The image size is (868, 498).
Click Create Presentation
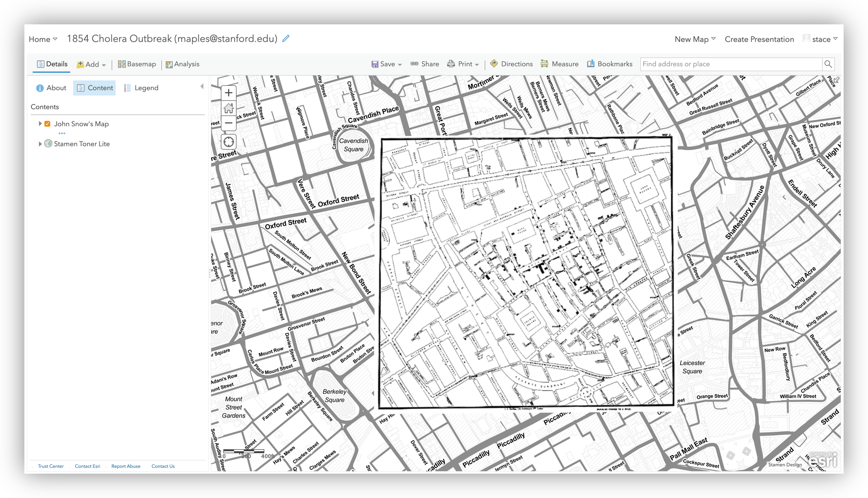point(759,39)
